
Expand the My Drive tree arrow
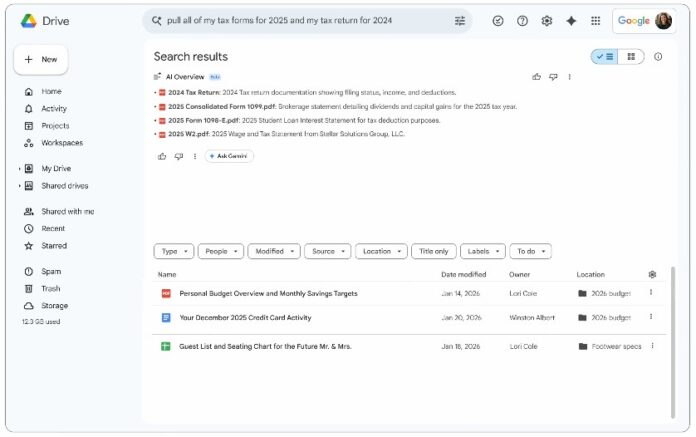pos(20,169)
